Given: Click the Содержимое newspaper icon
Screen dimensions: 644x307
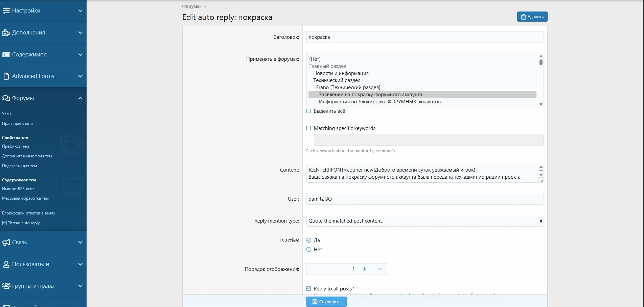Looking at the screenshot, I should tap(6, 54).
